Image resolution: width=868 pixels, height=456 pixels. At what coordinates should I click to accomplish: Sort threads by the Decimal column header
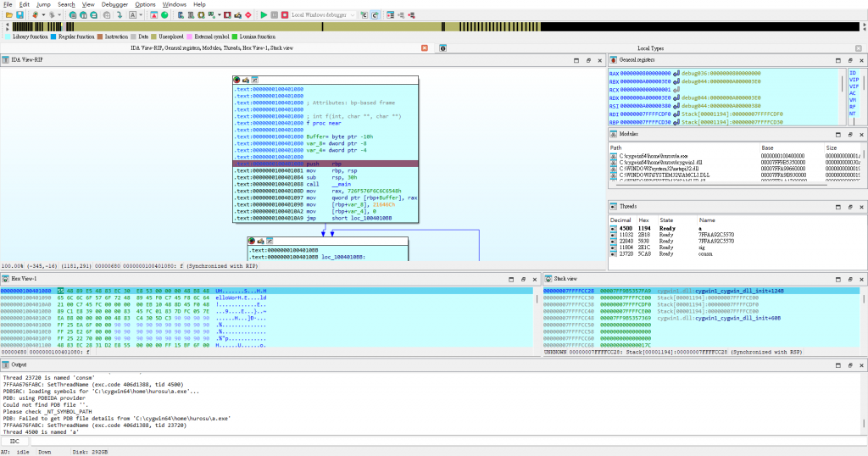point(620,220)
